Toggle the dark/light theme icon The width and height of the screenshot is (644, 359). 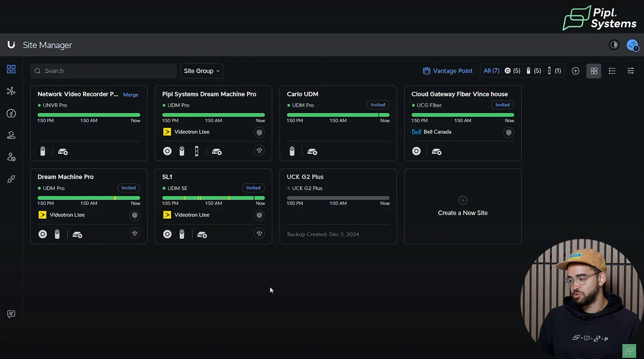point(614,45)
